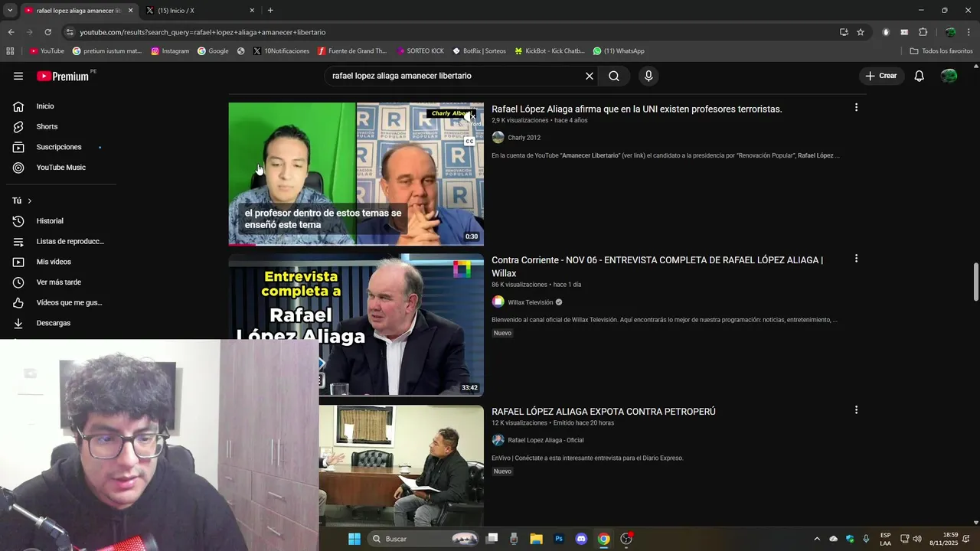This screenshot has width=980, height=551.
Task: Open title 'Rafael López Aliaga afirma que en la UNI'
Action: (x=636, y=109)
